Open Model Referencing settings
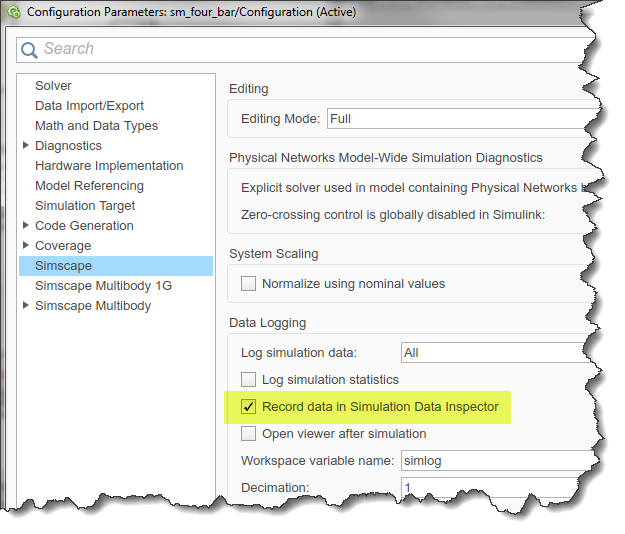 coord(89,186)
